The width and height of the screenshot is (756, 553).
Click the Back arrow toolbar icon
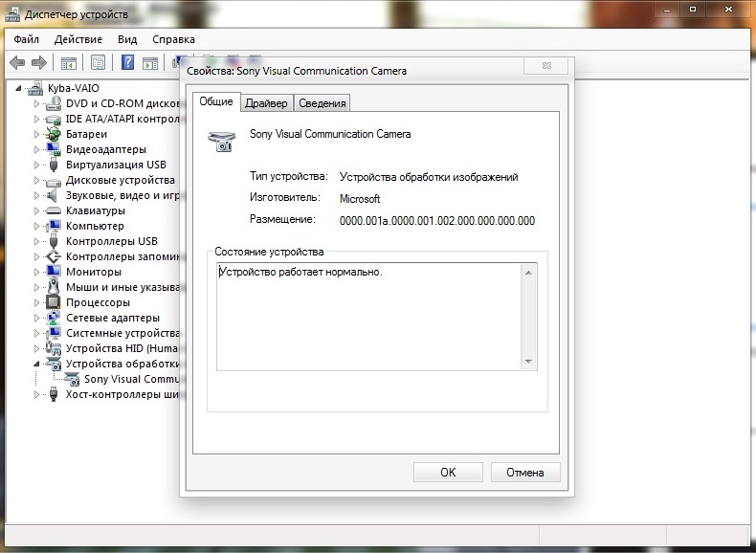tap(17, 62)
